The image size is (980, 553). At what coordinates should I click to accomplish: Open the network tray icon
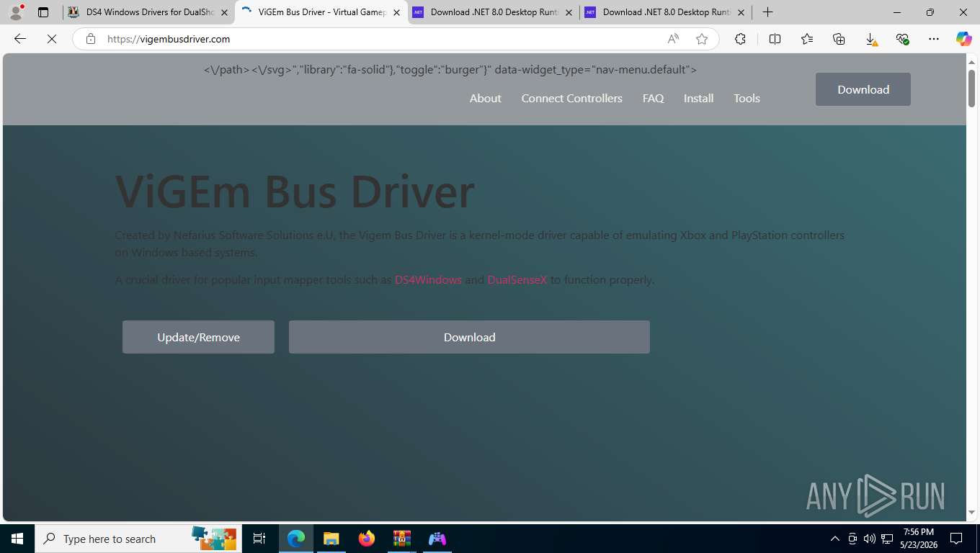point(887,539)
